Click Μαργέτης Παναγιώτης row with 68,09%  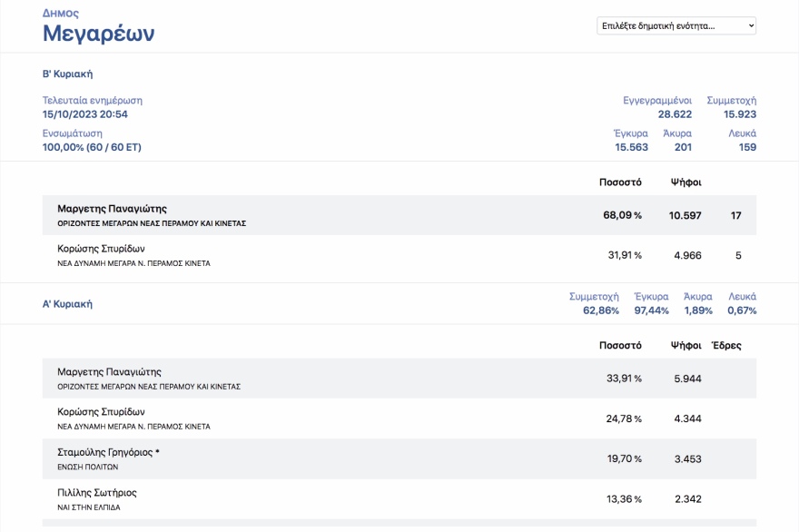click(399, 215)
